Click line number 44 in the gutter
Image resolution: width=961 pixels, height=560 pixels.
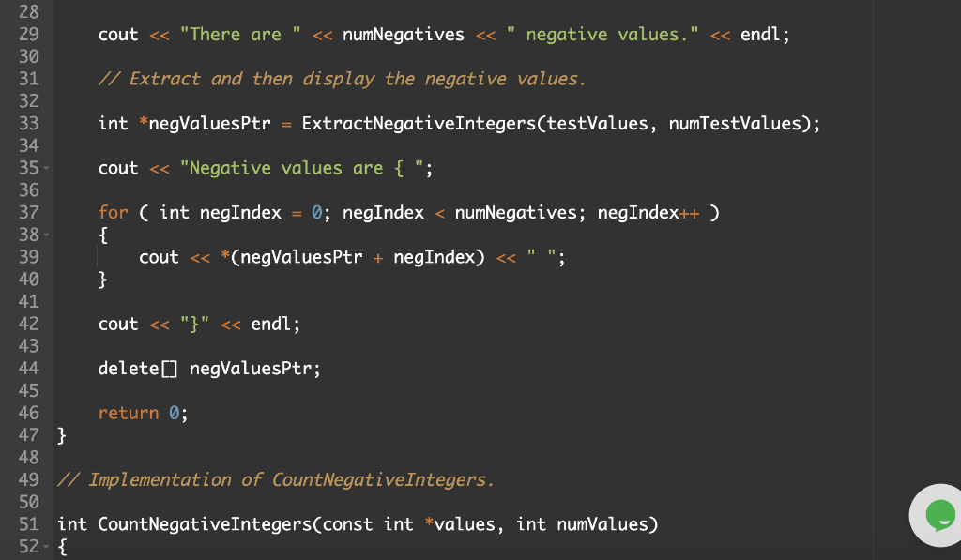pos(28,369)
